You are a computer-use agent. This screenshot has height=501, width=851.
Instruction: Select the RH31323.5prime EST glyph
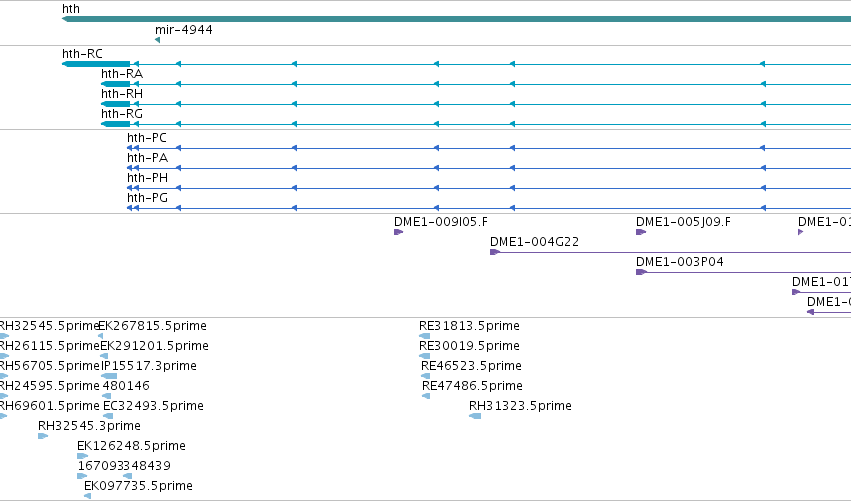(475, 416)
